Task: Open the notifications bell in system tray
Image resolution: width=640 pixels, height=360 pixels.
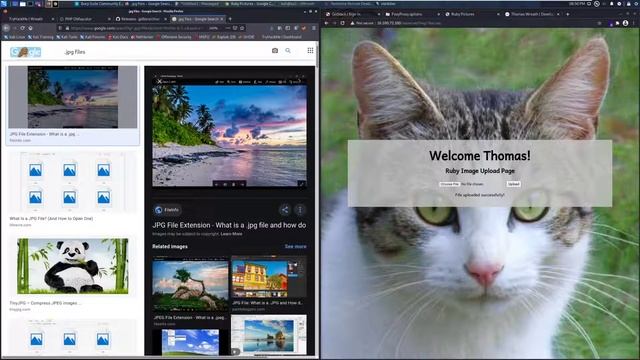Action: point(611,4)
